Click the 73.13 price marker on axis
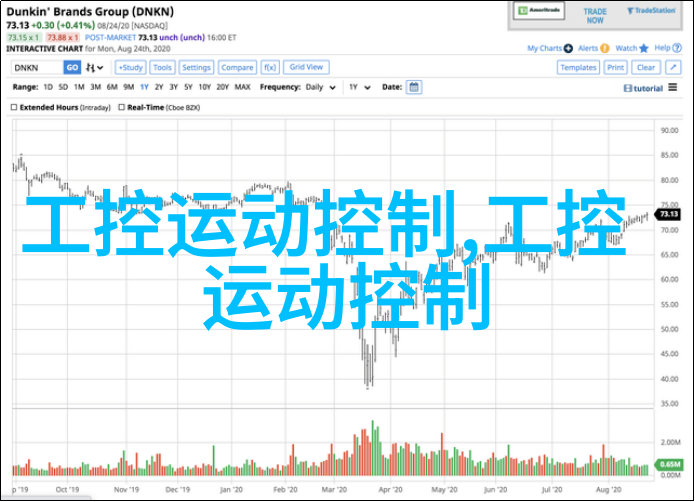The image size is (695, 502). click(x=668, y=214)
